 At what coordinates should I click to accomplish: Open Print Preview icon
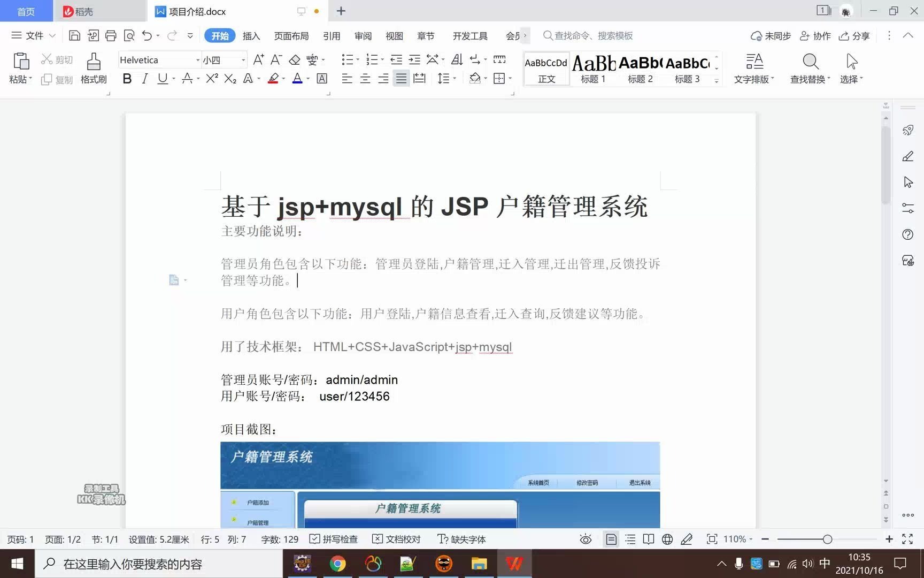click(x=129, y=36)
